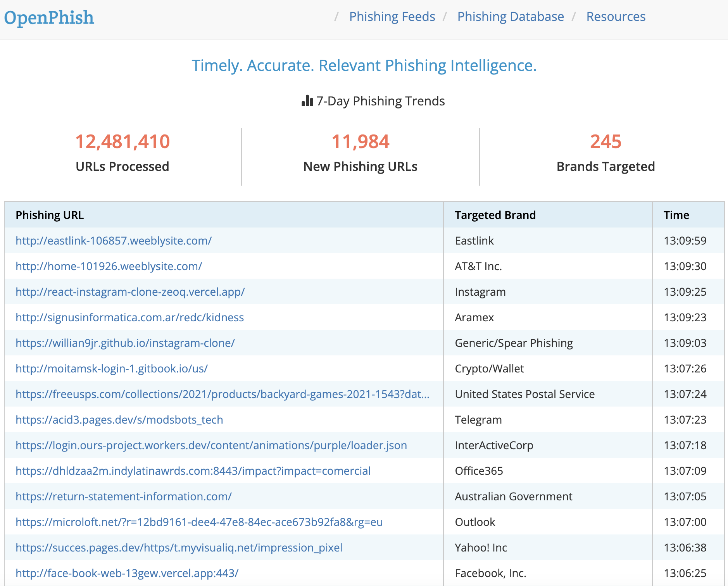
Task: Click the bar chart icon before 7-Day Phishing Trends
Action: (306, 101)
